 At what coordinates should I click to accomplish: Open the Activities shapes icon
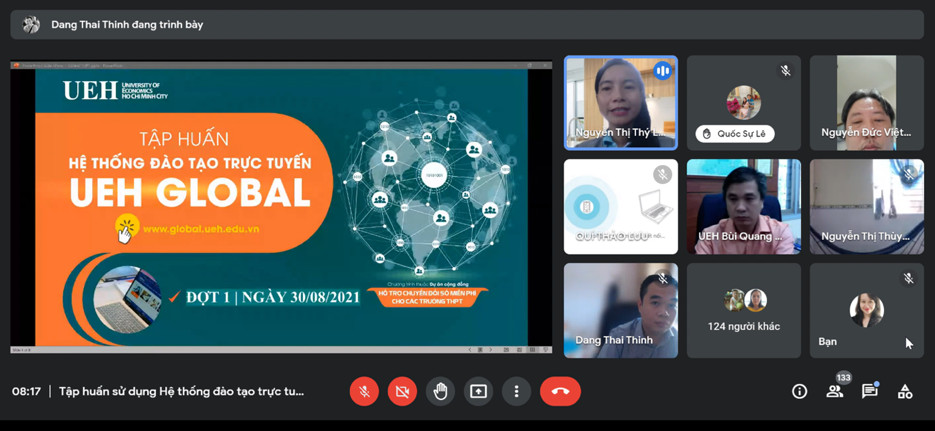coord(905,392)
